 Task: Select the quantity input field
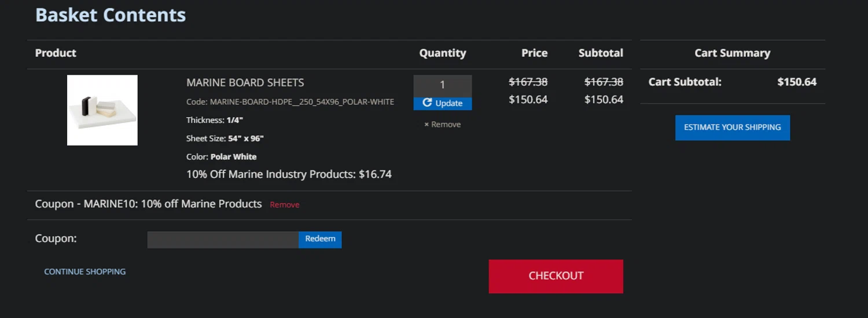coord(443,85)
